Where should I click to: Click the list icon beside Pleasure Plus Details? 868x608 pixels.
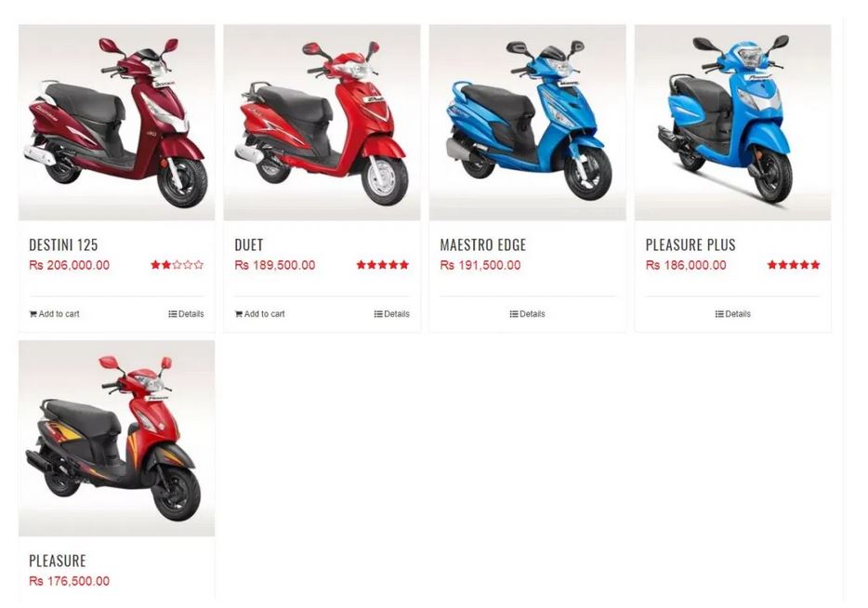click(719, 314)
